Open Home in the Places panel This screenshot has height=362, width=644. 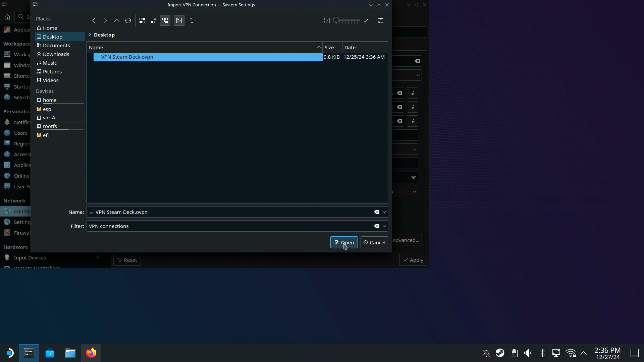(x=60, y=28)
